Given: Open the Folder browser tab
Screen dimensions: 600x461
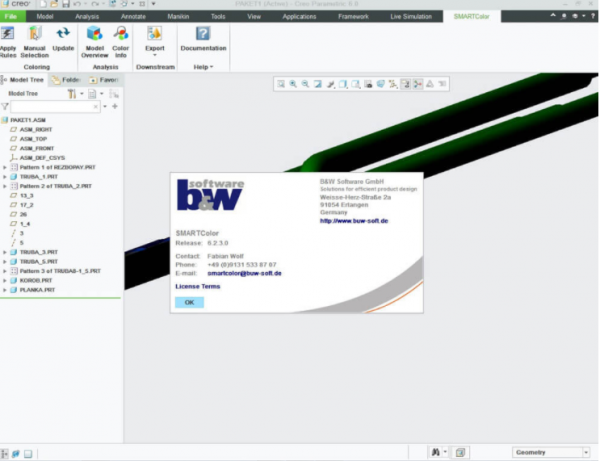Looking at the screenshot, I should (x=67, y=80).
